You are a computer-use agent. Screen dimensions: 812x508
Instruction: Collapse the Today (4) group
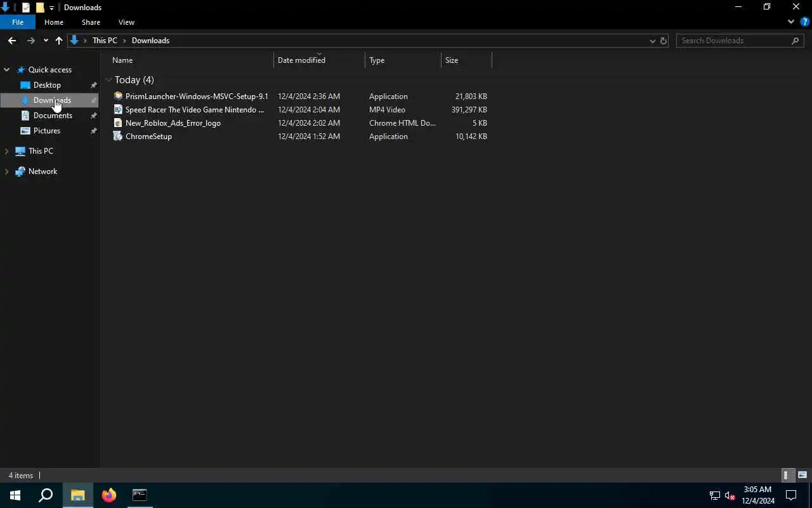pyautogui.click(x=108, y=80)
